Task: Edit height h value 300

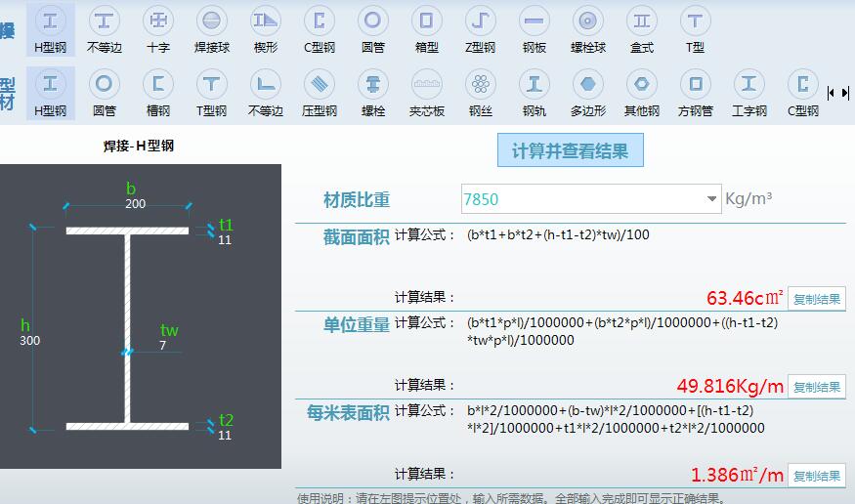Action: (x=30, y=341)
